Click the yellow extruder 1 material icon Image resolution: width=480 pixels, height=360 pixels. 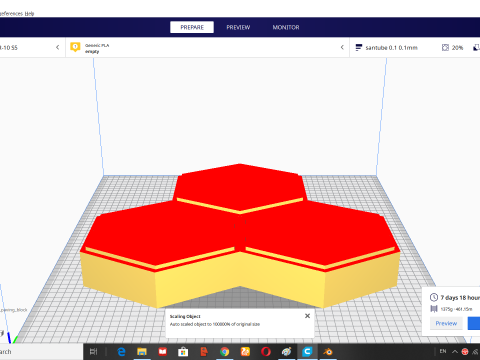click(75, 47)
